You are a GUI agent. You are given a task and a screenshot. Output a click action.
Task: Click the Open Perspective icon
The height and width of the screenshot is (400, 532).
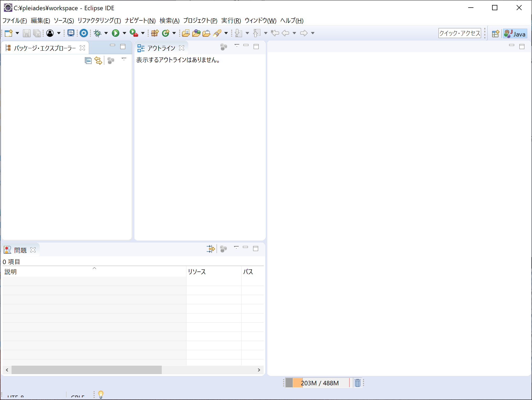(x=496, y=34)
